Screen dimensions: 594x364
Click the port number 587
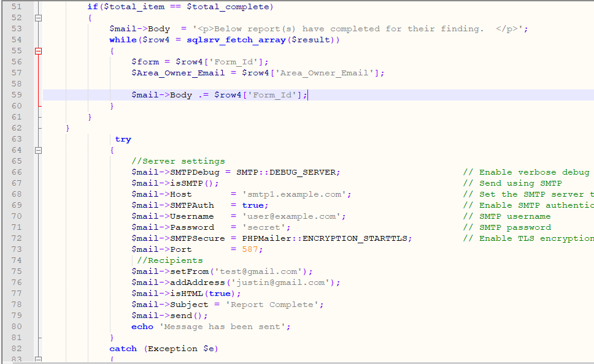[250, 249]
